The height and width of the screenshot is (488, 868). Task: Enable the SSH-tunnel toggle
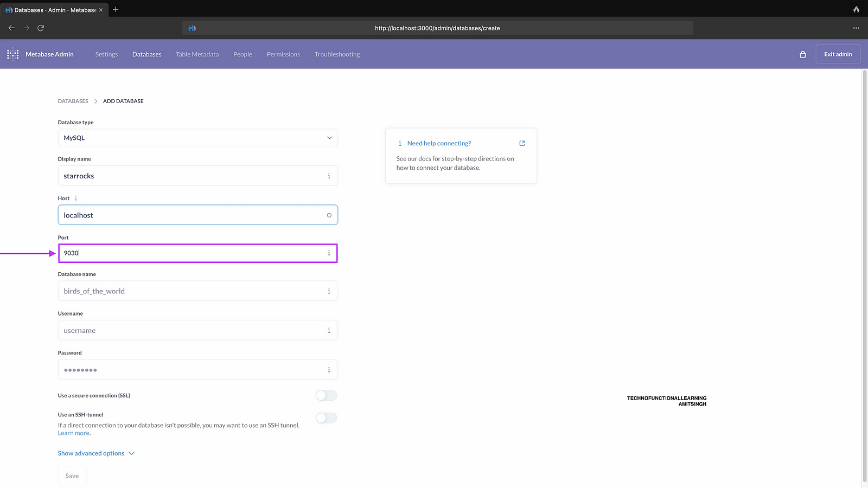[326, 418]
